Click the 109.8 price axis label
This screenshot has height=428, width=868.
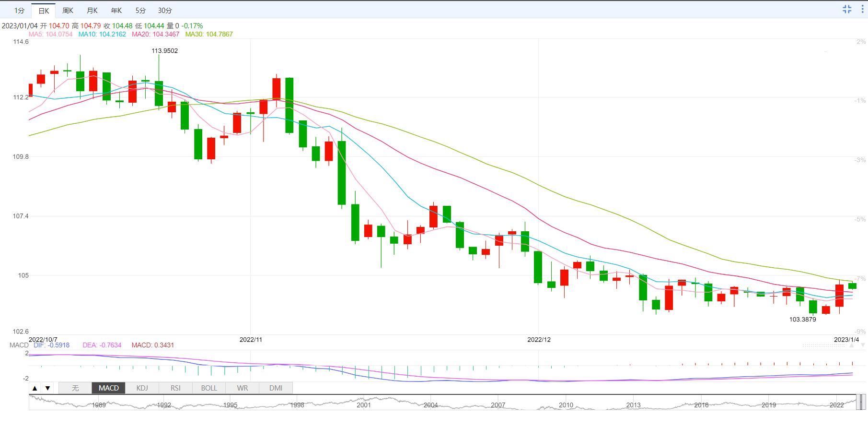click(x=21, y=157)
